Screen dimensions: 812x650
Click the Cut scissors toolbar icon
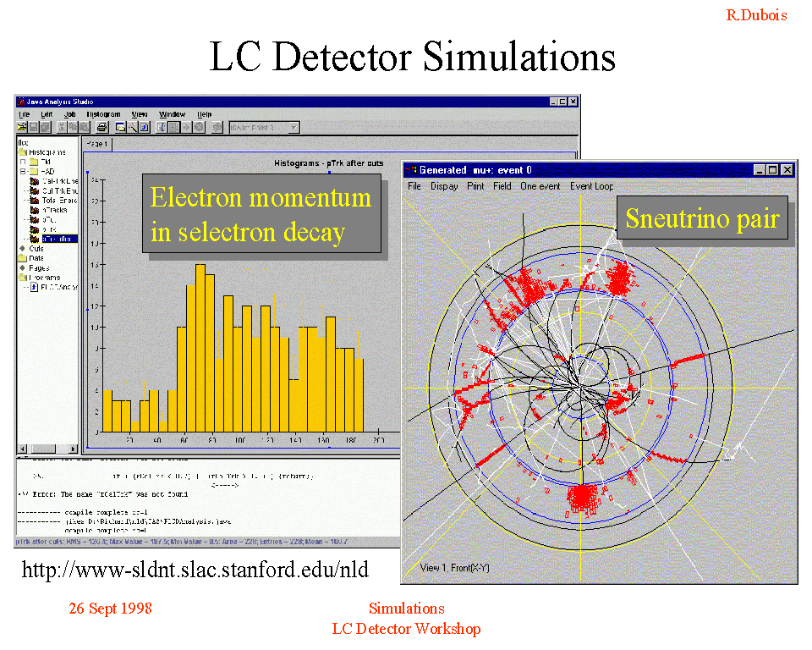click(62, 127)
